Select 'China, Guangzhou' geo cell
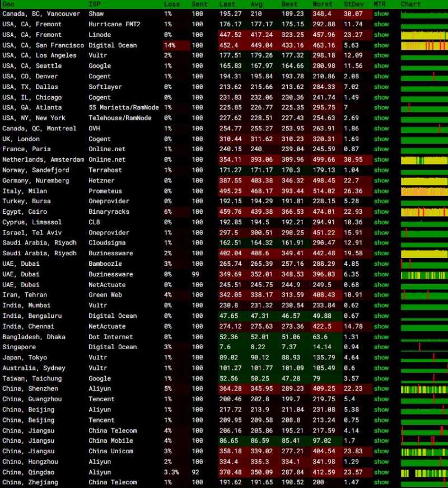 pyautogui.click(x=32, y=399)
